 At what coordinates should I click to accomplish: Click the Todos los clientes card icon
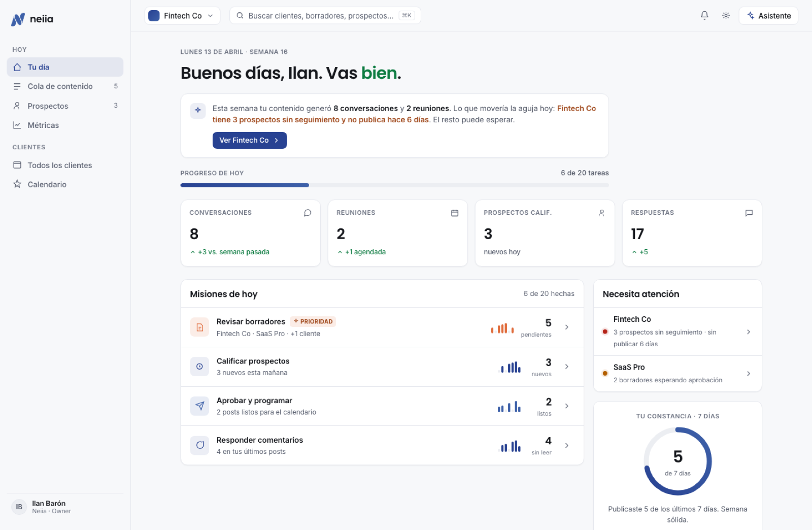(17, 165)
